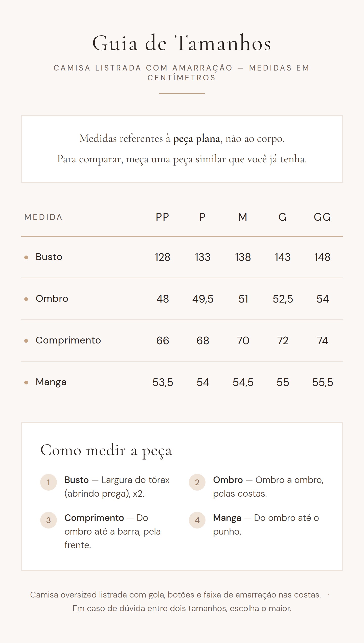Image resolution: width=364 pixels, height=643 pixels.
Task: Click the bold "peça plana" text
Action: [x=196, y=139]
